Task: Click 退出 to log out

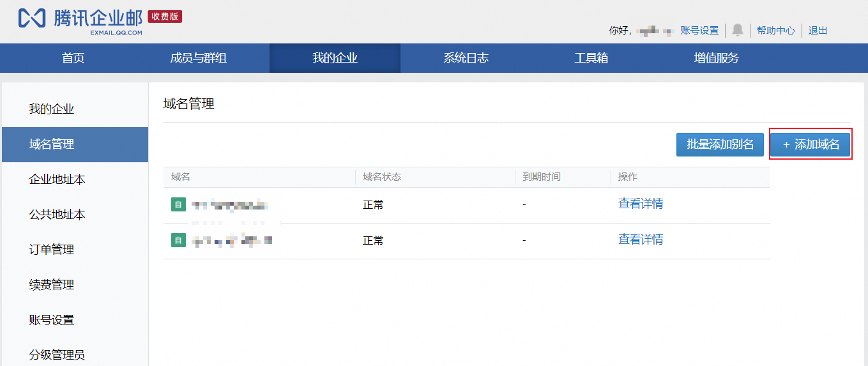Action: pos(818,30)
